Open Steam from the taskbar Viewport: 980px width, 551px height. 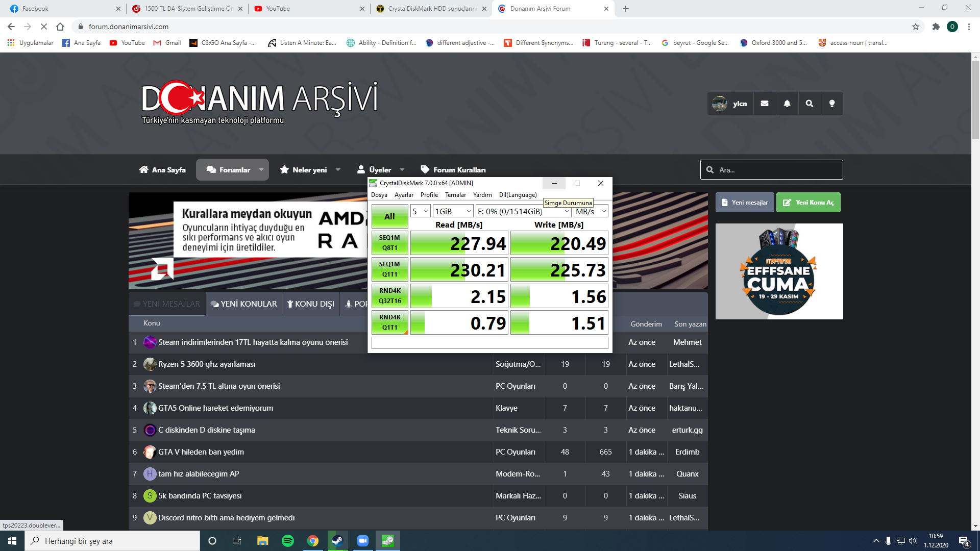337,541
